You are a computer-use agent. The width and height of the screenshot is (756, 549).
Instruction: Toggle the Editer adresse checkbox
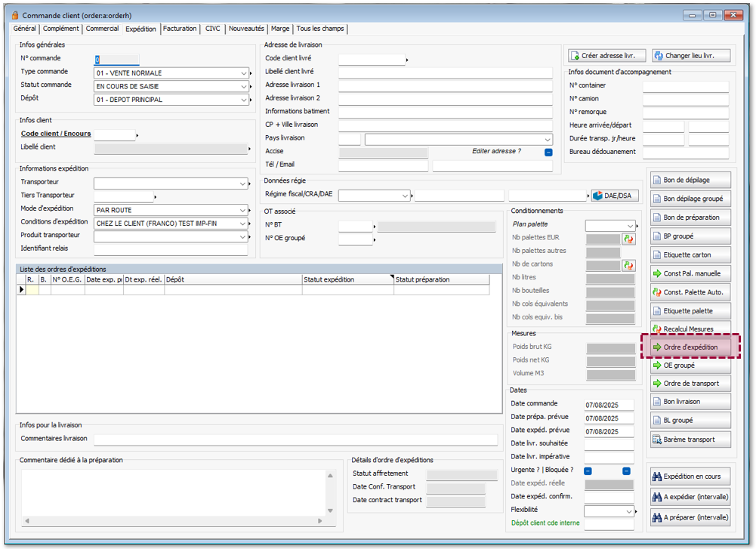[548, 152]
